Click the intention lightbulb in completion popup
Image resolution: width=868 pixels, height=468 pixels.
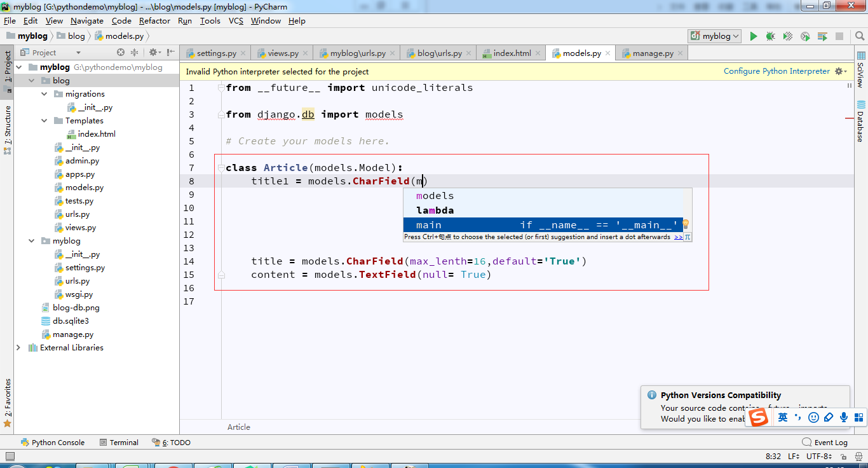click(686, 224)
